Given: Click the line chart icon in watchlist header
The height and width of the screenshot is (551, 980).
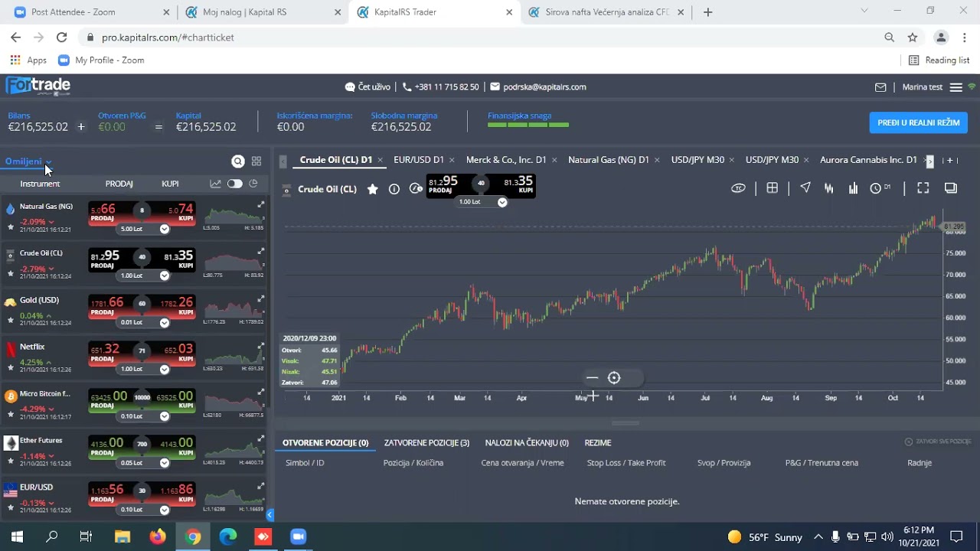Looking at the screenshot, I should click(216, 184).
